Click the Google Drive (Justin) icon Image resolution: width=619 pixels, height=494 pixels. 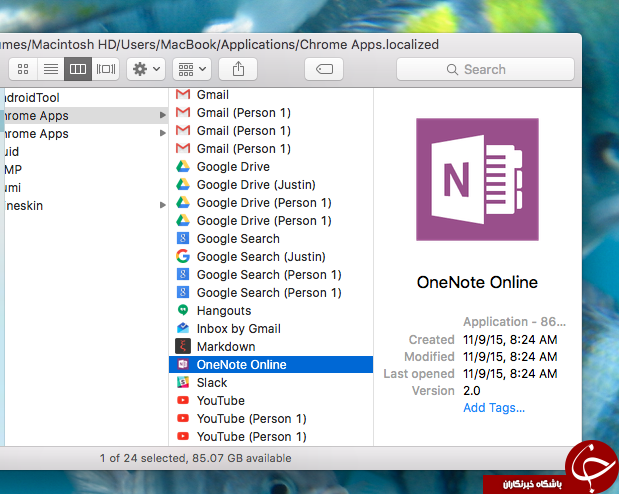(x=183, y=184)
